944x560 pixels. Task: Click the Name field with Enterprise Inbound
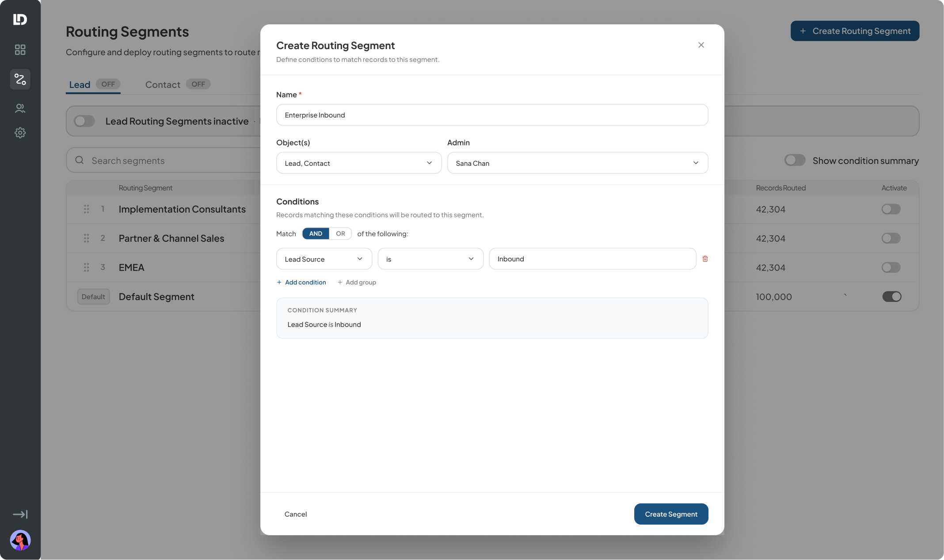(492, 115)
